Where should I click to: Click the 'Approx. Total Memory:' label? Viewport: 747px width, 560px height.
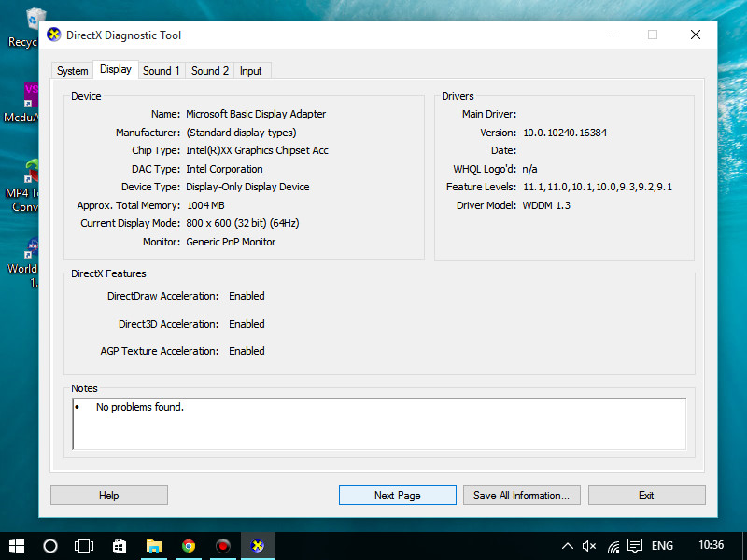pos(129,205)
